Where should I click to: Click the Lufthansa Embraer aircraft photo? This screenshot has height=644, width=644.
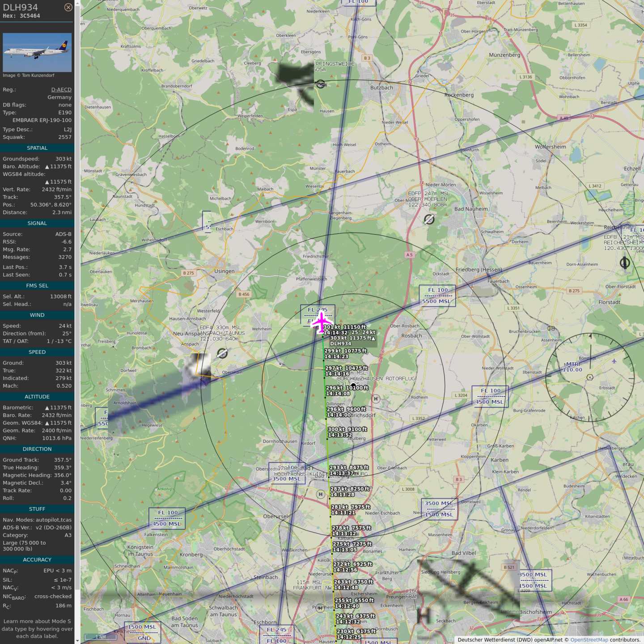[x=37, y=52]
